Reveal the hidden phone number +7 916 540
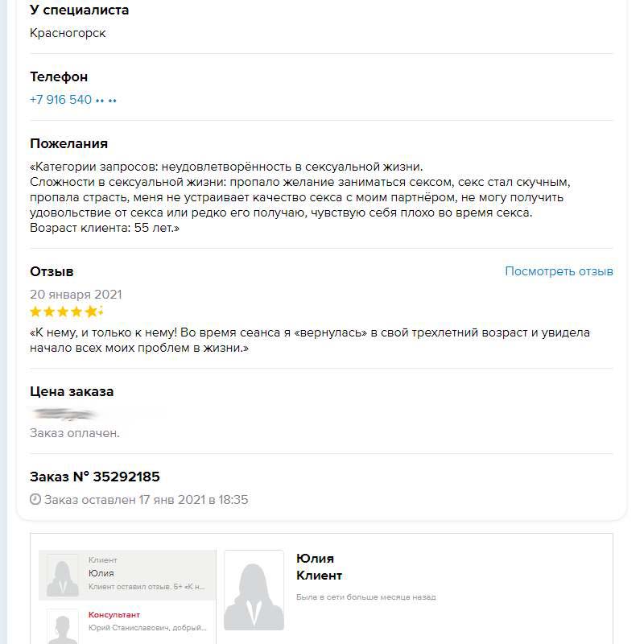Viewport: 644px width, 644px height. [73, 100]
